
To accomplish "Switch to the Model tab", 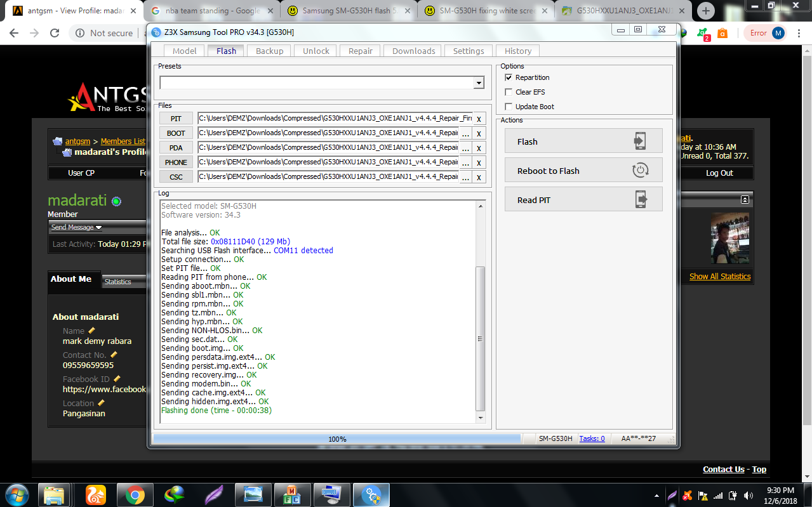I will tap(185, 51).
